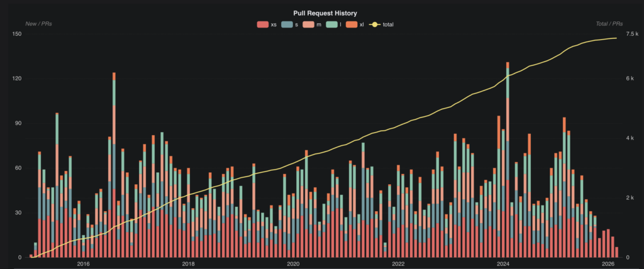
Task: Select the 2020 x-axis year label
Action: tap(292, 264)
